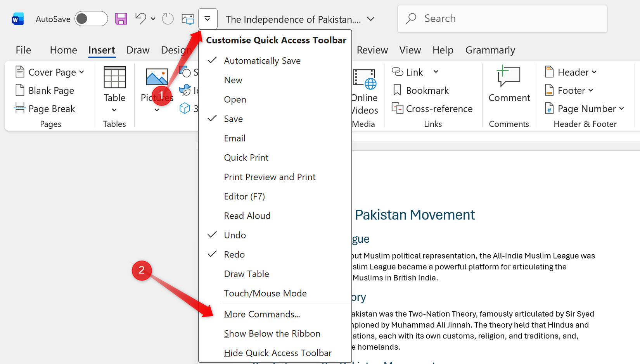This screenshot has width=640, height=364.
Task: Insert a Page Break
Action: tap(45, 109)
